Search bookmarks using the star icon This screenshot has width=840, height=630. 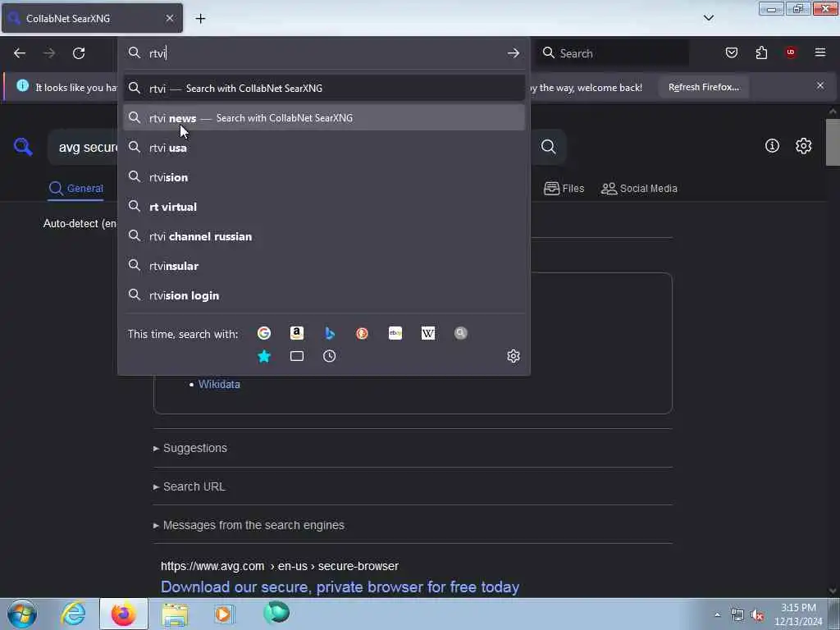coord(264,356)
